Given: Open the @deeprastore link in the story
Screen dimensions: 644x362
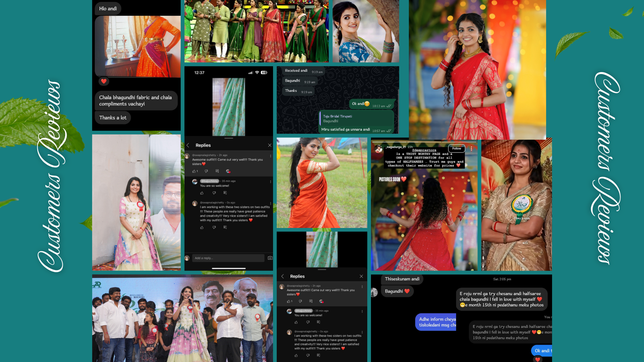Looking at the screenshot, I should [424, 150].
